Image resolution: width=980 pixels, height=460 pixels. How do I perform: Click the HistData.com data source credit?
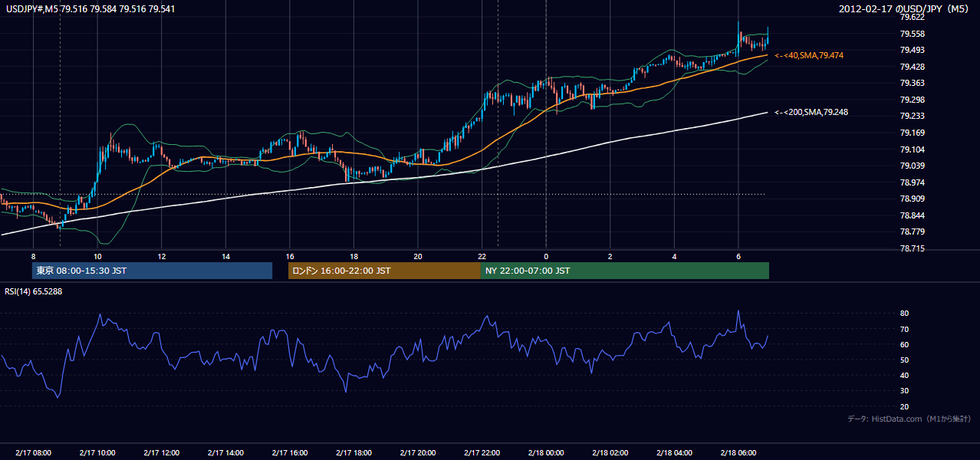tap(909, 419)
